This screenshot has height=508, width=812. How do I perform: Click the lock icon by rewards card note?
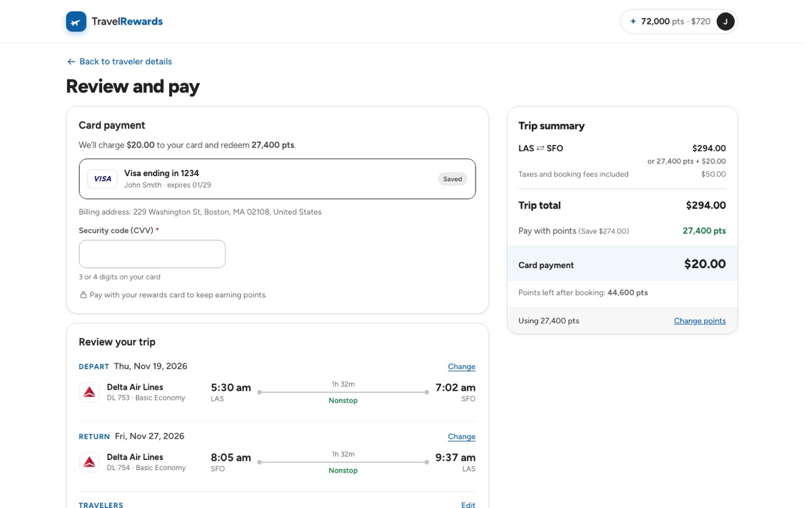[x=83, y=295]
